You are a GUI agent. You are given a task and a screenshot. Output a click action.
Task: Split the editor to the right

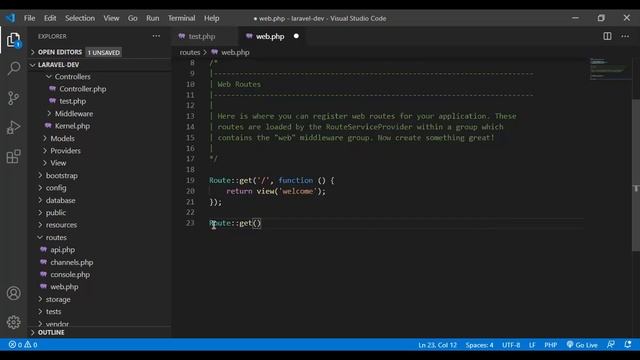point(607,36)
